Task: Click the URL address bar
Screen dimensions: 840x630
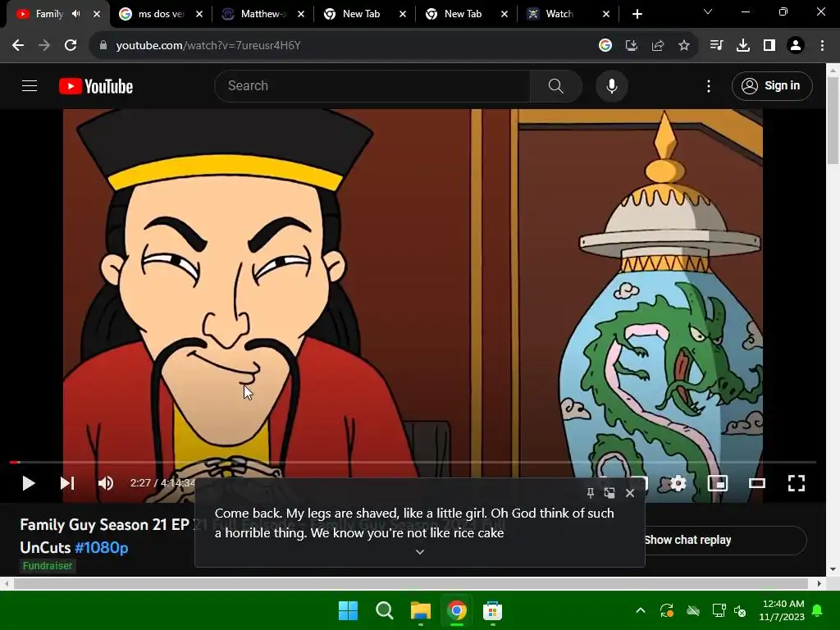Action: (343, 46)
